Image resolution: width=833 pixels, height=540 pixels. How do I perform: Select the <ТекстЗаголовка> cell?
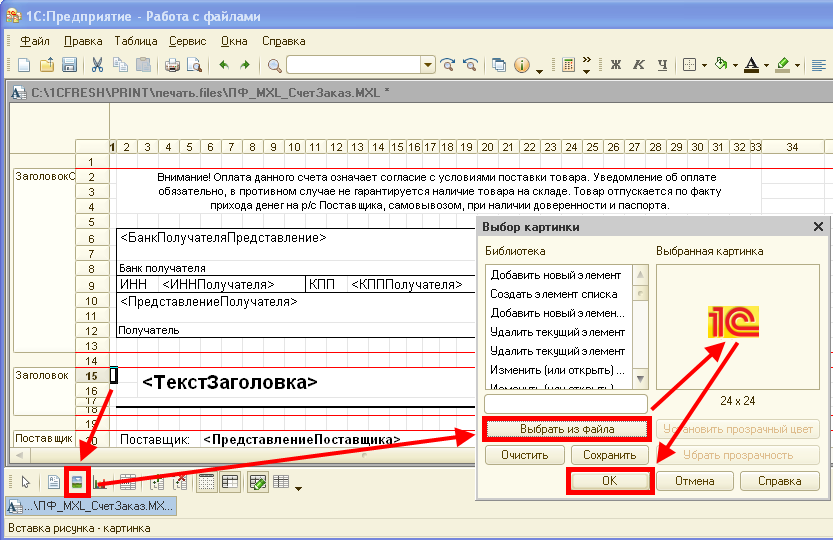click(230, 382)
